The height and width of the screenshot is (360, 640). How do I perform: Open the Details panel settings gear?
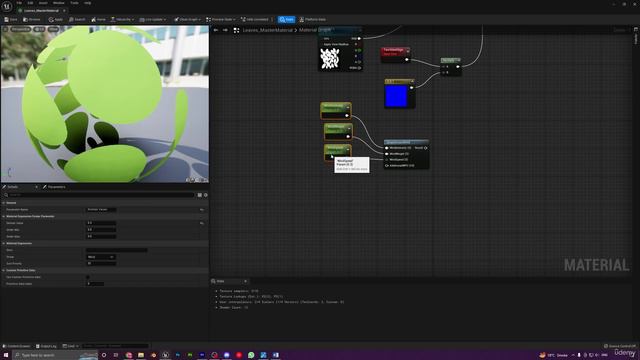pyautogui.click(x=206, y=195)
